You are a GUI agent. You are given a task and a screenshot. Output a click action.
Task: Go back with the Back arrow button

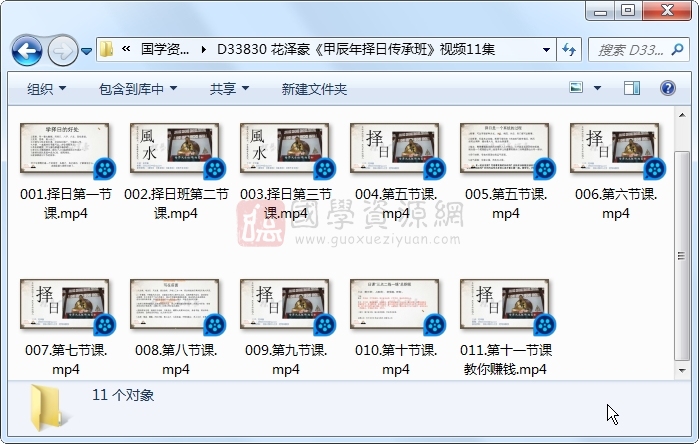point(27,51)
